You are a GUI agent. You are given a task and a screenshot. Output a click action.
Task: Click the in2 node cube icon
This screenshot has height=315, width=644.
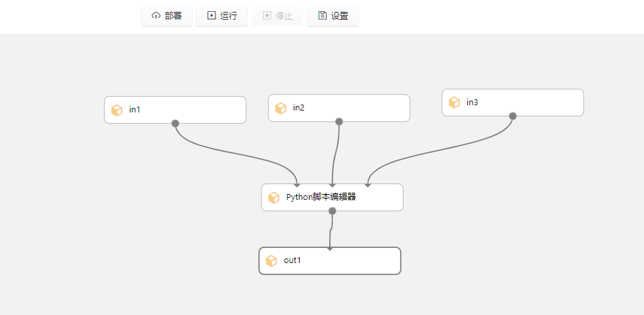point(281,109)
